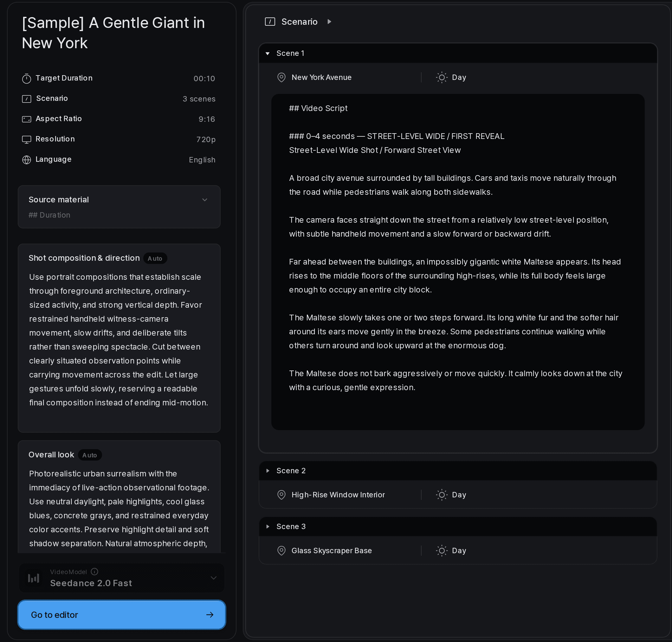The image size is (672, 642).
Task: Click the 3 scenes value
Action: (x=199, y=99)
